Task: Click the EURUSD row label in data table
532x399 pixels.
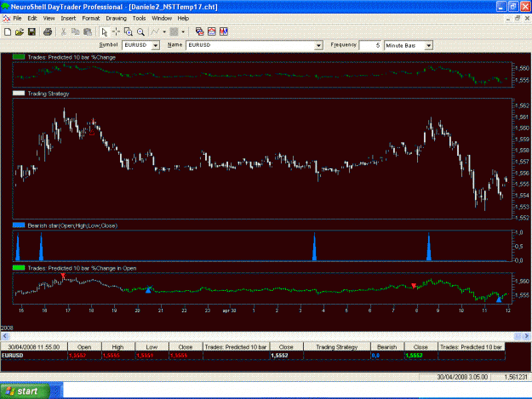Action: pyautogui.click(x=34, y=356)
